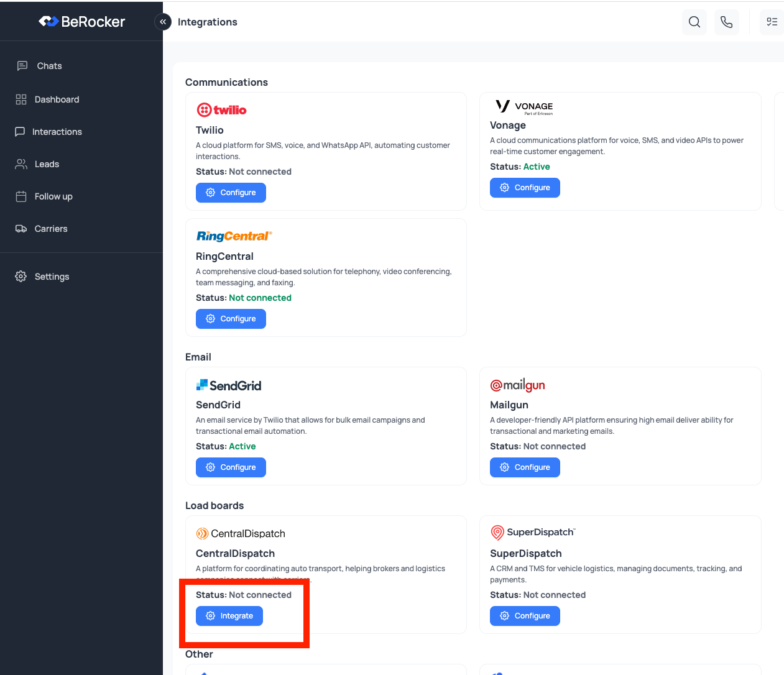The width and height of the screenshot is (784, 675).
Task: Configure the SendGrid email service
Action: (231, 467)
